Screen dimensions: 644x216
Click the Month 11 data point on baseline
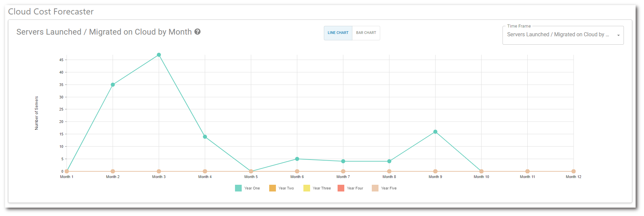[527, 171]
